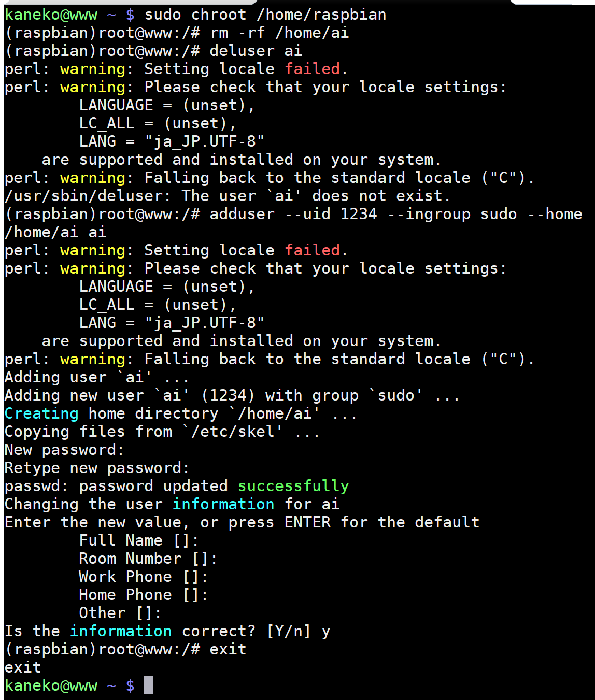Click the terminal cursor block at final prompt

click(x=149, y=685)
